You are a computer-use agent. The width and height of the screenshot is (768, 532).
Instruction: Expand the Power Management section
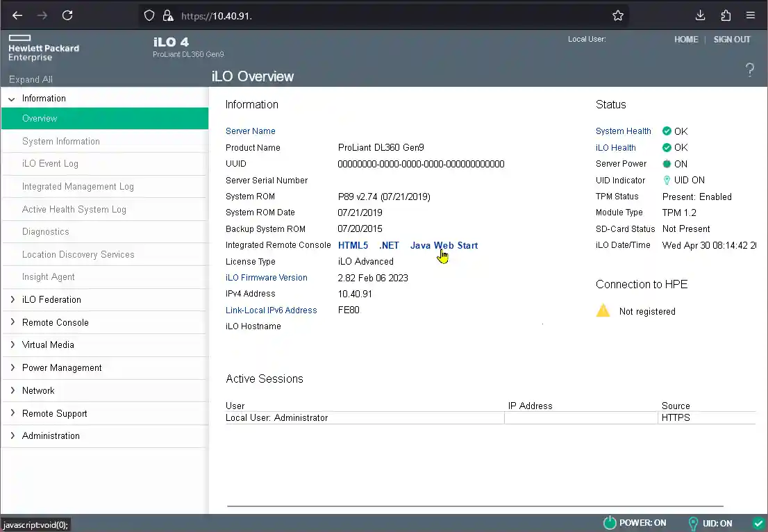coord(12,367)
